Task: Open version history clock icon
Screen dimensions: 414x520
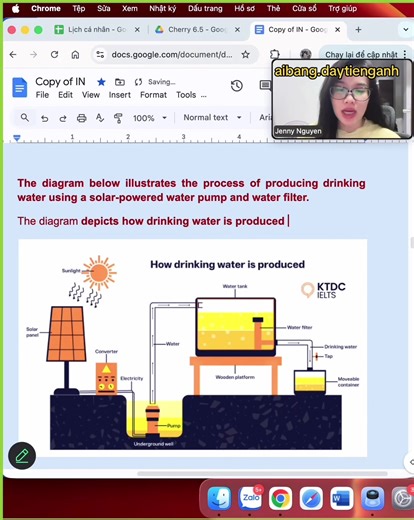Action: (x=237, y=86)
